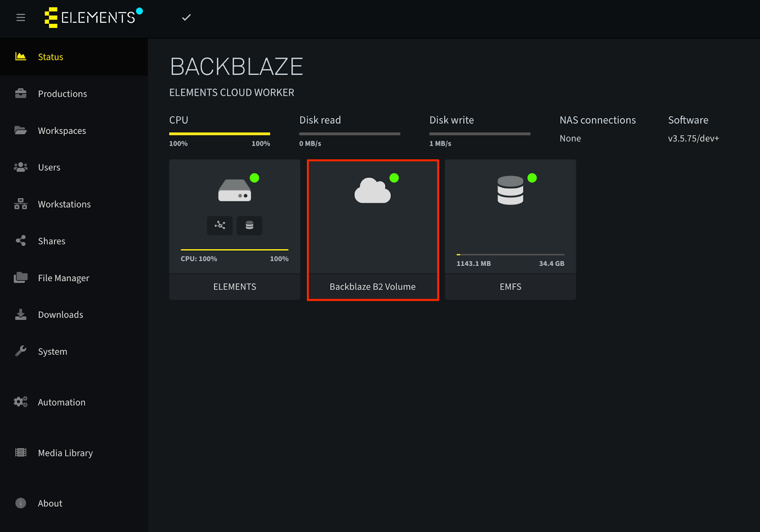Click the 34.4 GB capacity value
The height and width of the screenshot is (532, 760).
pyautogui.click(x=551, y=264)
